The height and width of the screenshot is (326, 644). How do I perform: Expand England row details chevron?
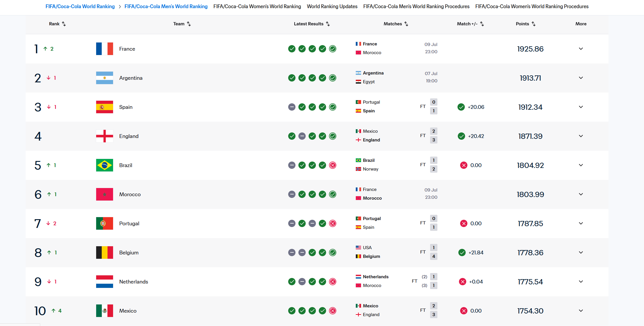point(581,136)
